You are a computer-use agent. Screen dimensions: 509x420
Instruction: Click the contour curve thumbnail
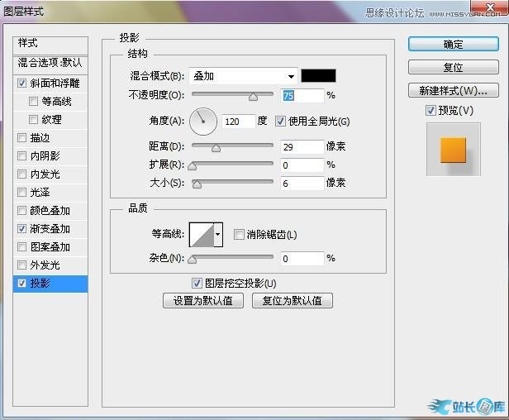pos(201,235)
